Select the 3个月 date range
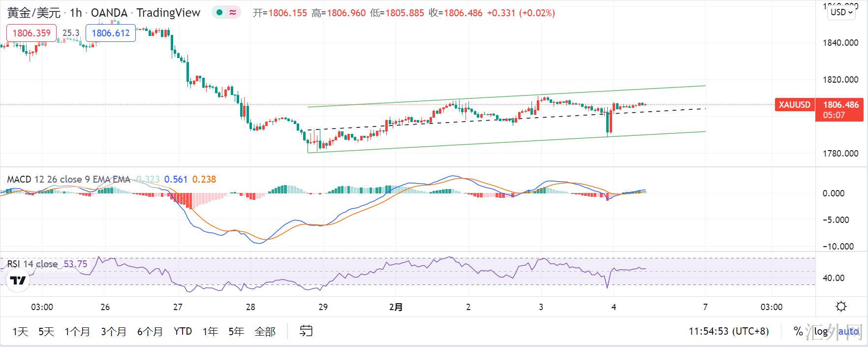Viewport: 868px width, 347px height. [114, 331]
